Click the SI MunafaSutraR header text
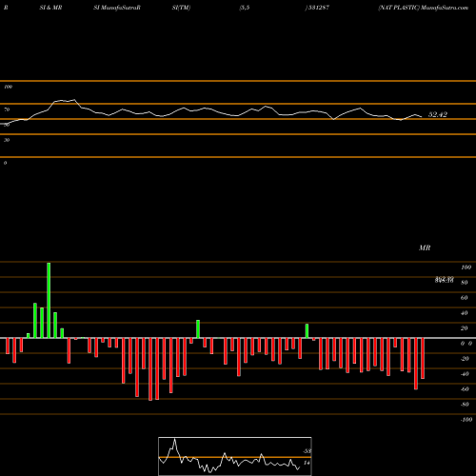 click(117, 8)
